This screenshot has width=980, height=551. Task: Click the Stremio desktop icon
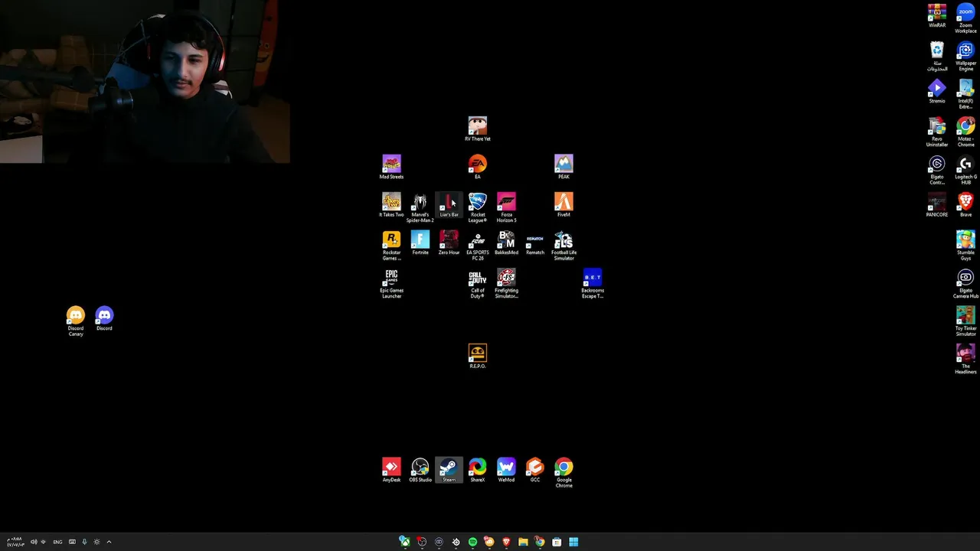click(937, 91)
